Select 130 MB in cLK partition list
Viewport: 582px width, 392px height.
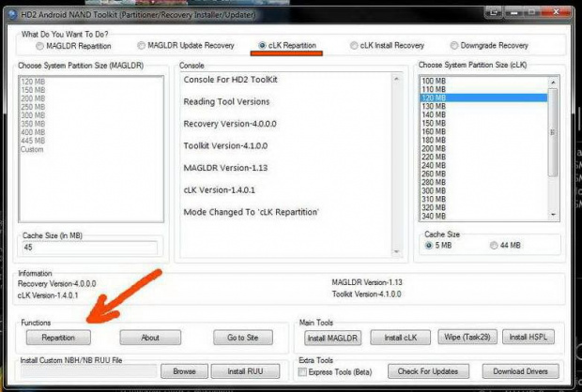tap(483, 106)
